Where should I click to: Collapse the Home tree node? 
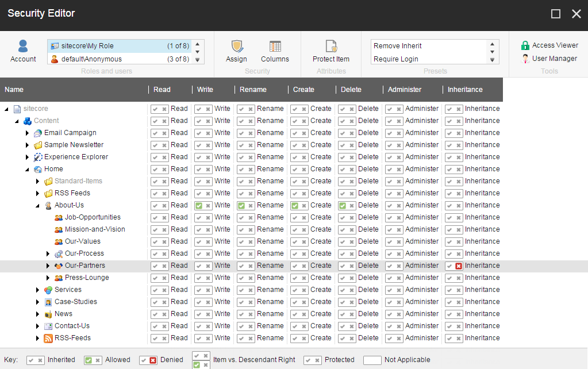[x=27, y=170]
